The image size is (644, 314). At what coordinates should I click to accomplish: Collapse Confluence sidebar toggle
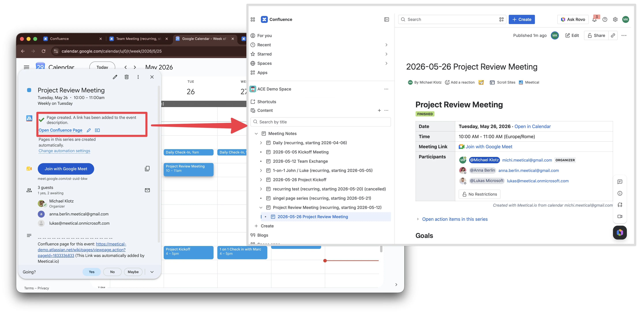click(386, 19)
